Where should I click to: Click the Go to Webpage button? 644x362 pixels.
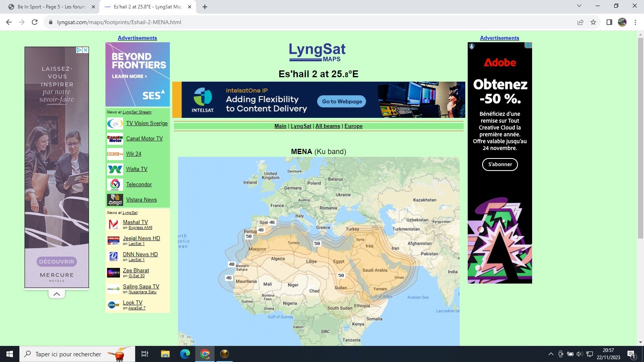click(x=342, y=101)
